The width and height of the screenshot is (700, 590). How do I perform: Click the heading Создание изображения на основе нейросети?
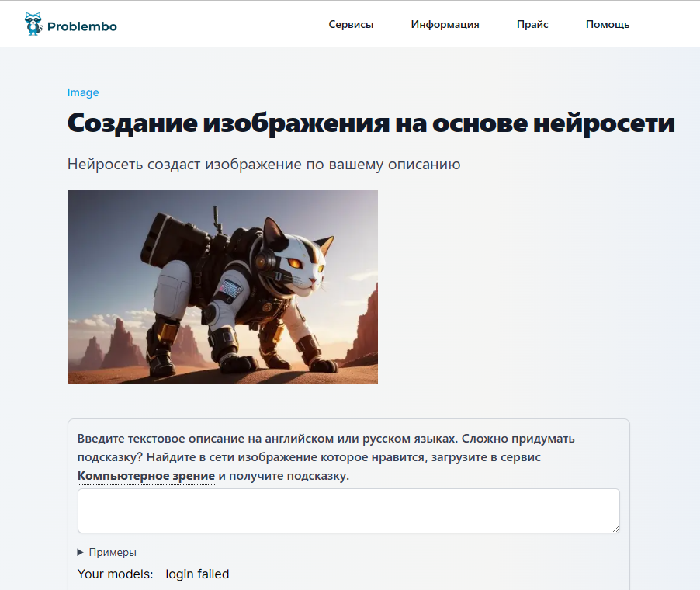[x=371, y=123]
